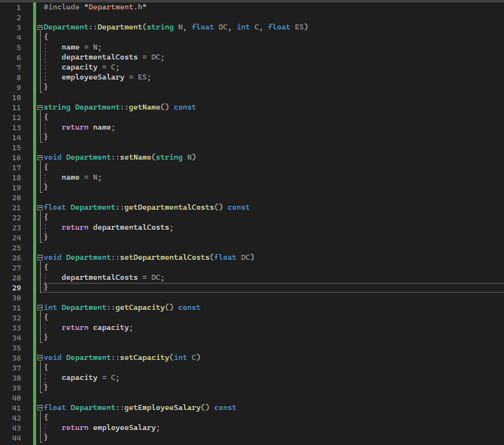
Task: Collapse the getCapacity function block
Action: click(40, 308)
